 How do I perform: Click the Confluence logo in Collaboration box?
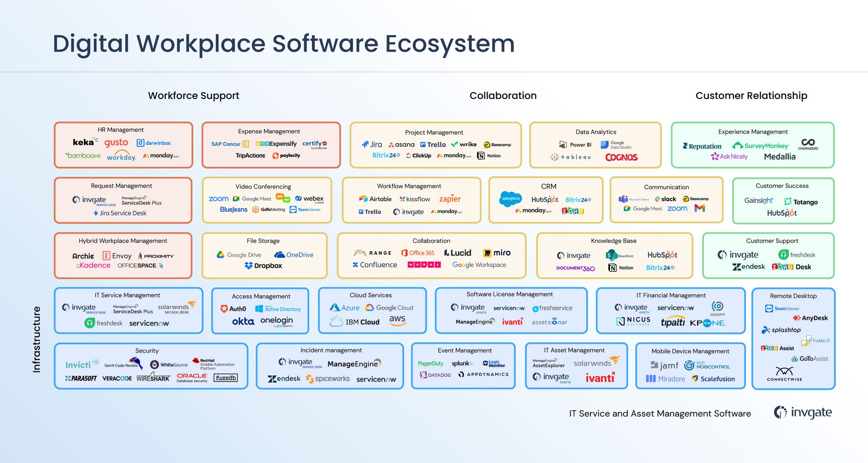374,265
